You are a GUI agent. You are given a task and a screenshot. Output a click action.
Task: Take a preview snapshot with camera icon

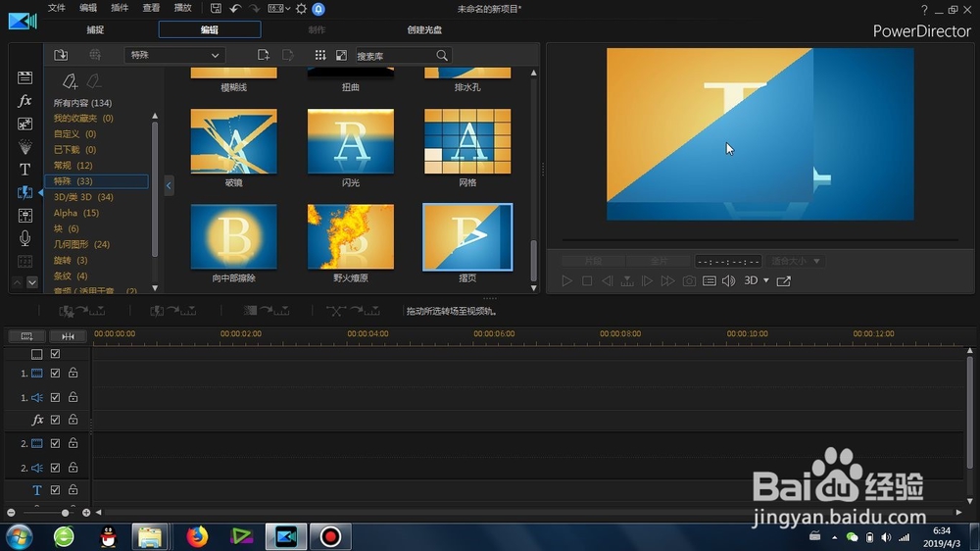point(689,280)
